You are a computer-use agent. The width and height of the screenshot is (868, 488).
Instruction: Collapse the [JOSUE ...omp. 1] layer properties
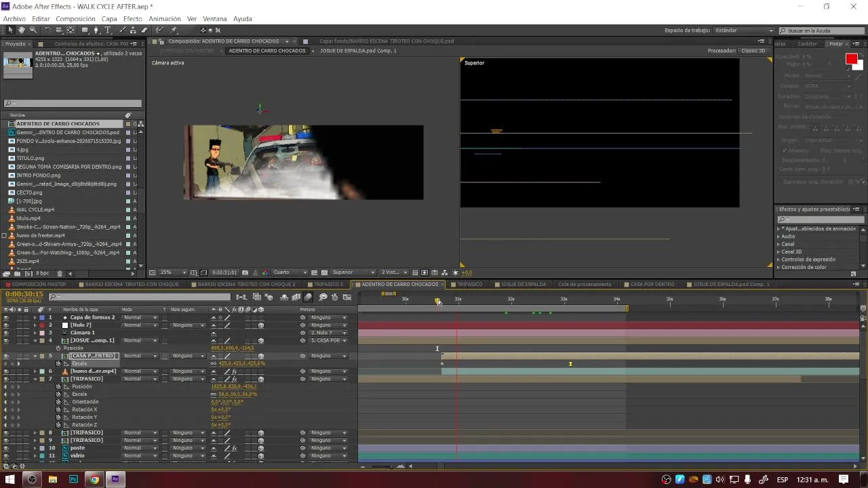pyautogui.click(x=35, y=341)
